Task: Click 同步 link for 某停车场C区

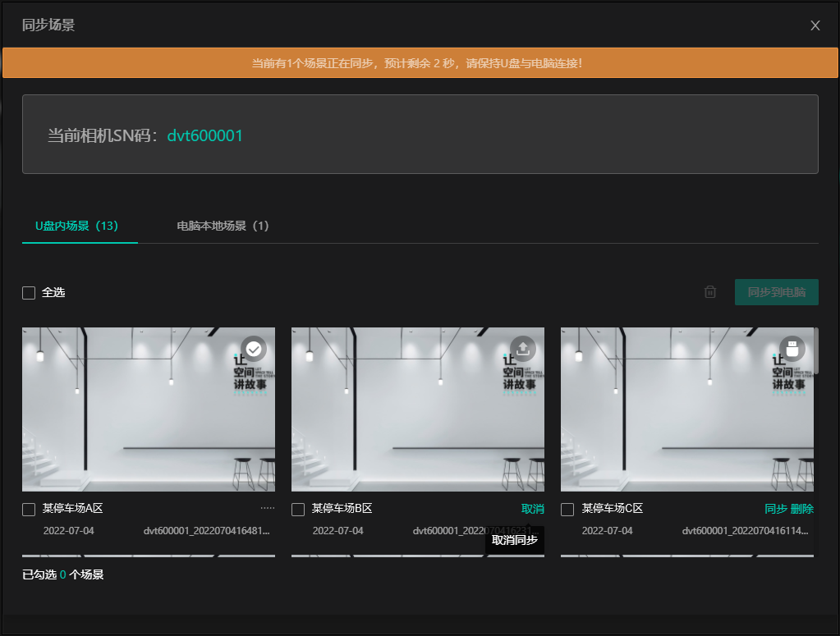Action: tap(775, 509)
